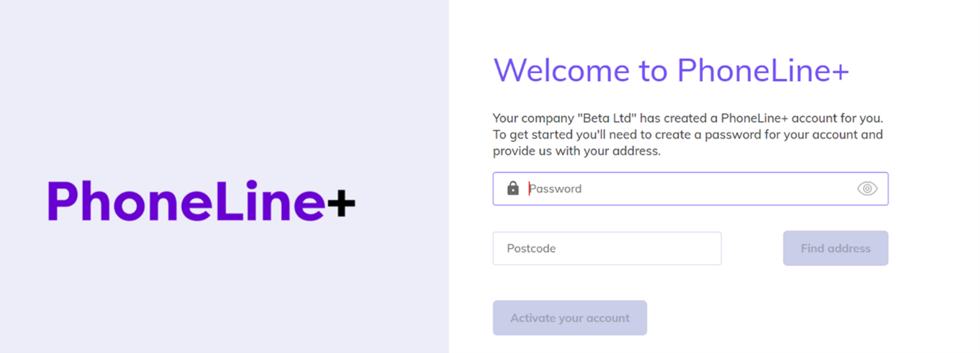Click into the Postcode field

[x=607, y=248]
